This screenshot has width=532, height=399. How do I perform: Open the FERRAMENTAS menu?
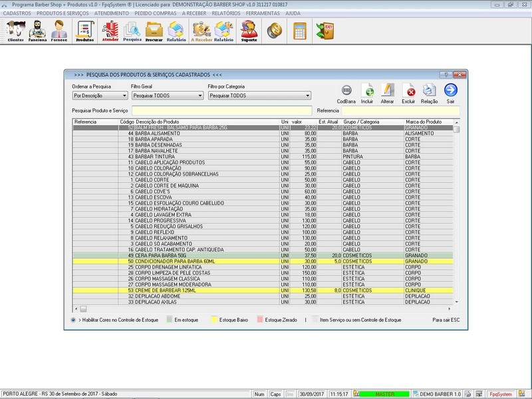pyautogui.click(x=263, y=13)
